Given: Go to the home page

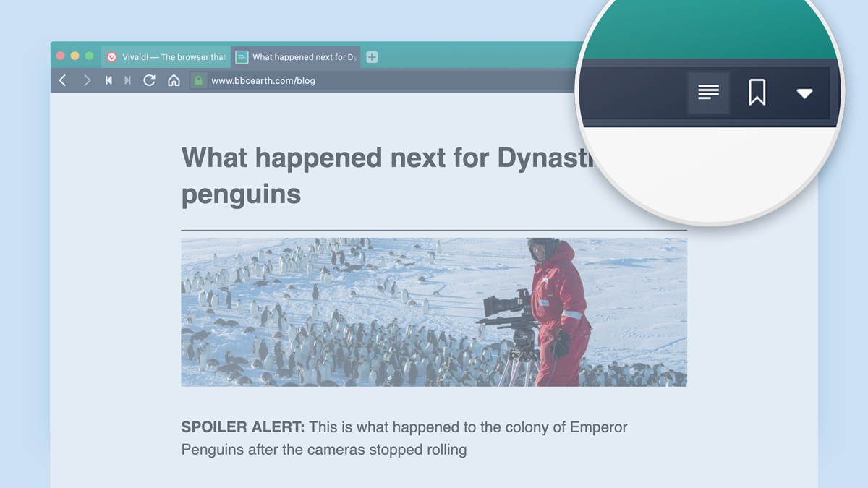Looking at the screenshot, I should click(174, 80).
